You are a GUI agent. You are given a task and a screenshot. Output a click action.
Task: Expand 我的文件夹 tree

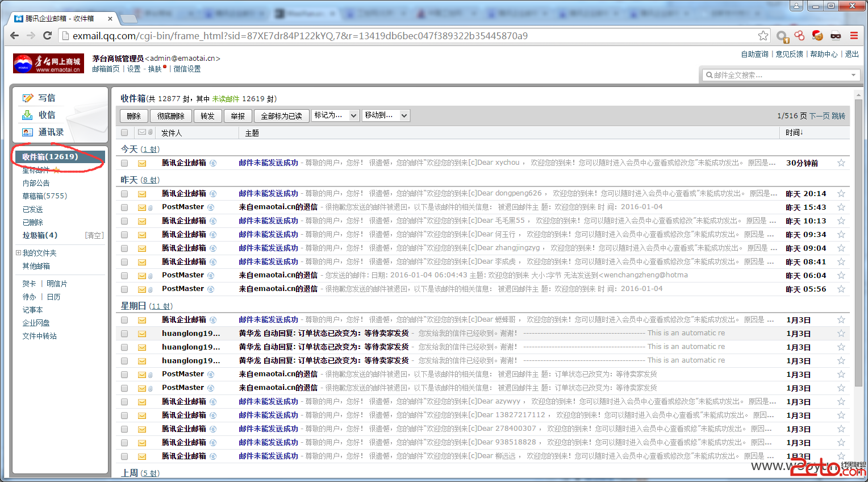[19, 253]
